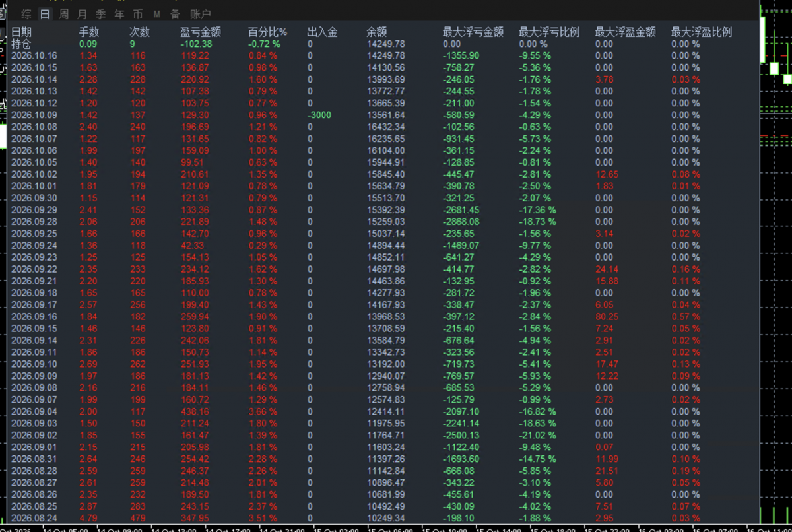Click the 出入金 column header
Image resolution: width=792 pixels, height=532 pixels.
[x=323, y=32]
